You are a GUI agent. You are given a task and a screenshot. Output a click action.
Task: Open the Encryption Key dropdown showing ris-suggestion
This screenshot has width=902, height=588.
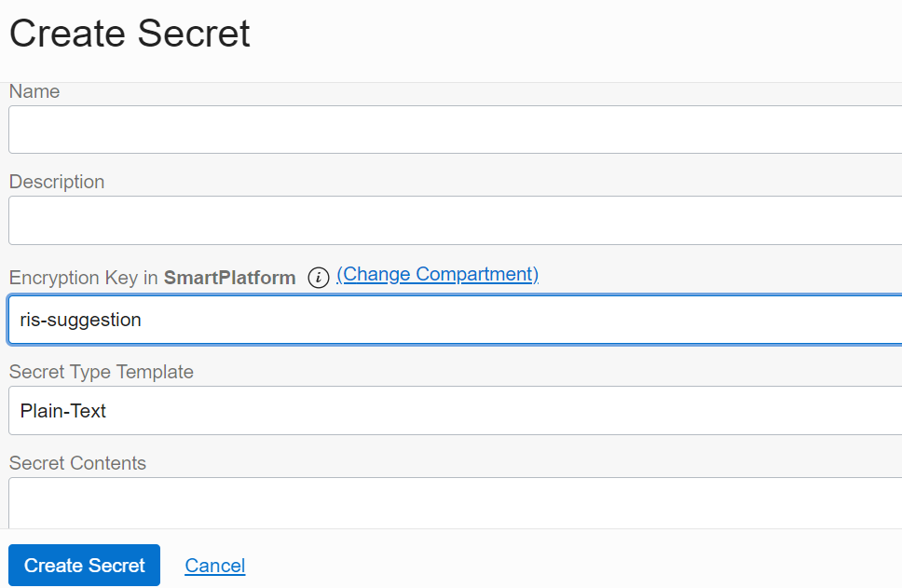pos(447,319)
